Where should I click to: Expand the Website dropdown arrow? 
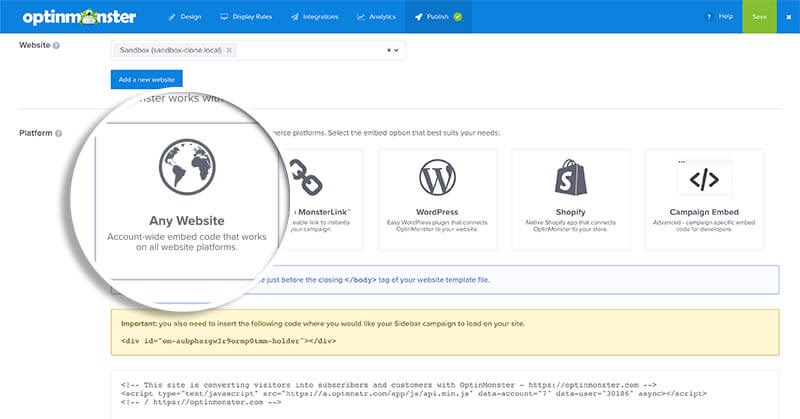click(396, 50)
